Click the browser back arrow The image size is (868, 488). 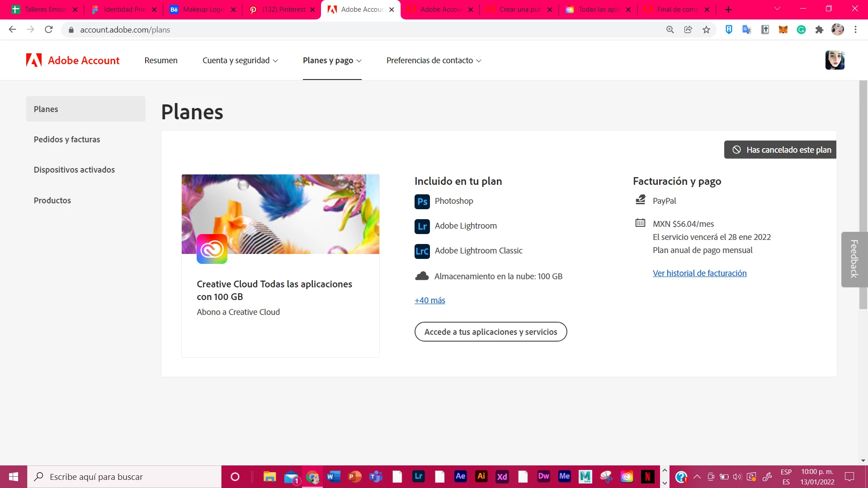point(13,29)
